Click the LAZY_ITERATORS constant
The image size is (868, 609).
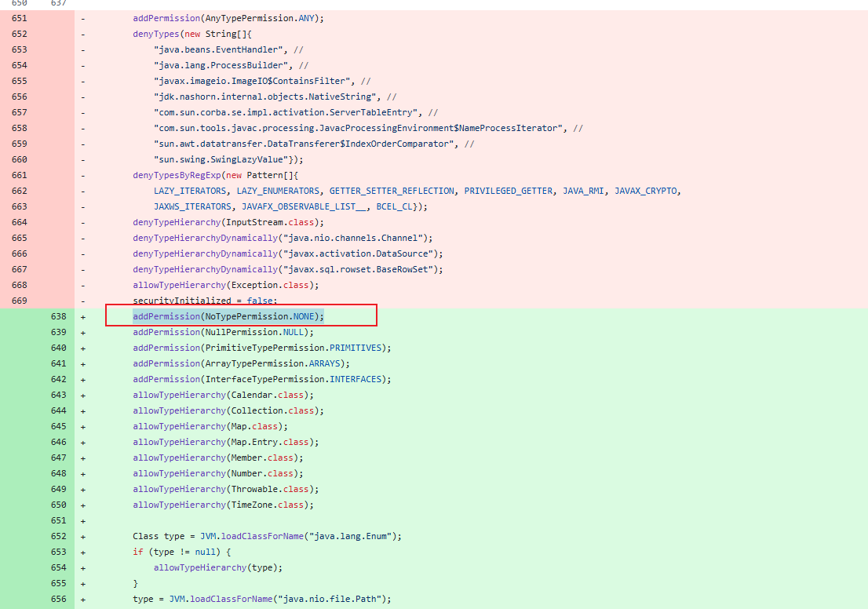coord(190,191)
